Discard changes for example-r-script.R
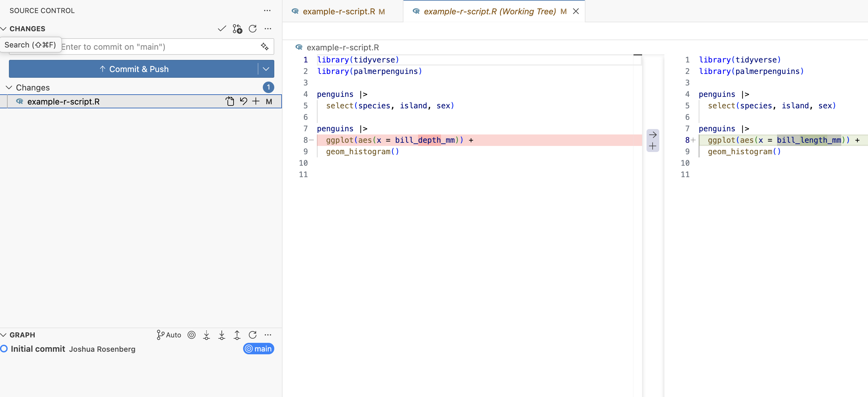The height and width of the screenshot is (397, 868). 243,101
